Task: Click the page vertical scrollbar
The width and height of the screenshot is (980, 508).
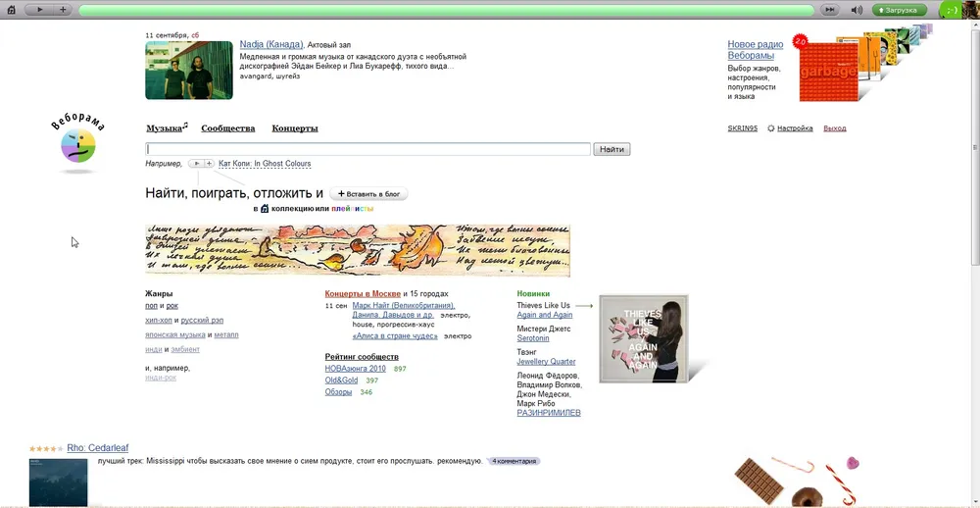Action: point(974,148)
